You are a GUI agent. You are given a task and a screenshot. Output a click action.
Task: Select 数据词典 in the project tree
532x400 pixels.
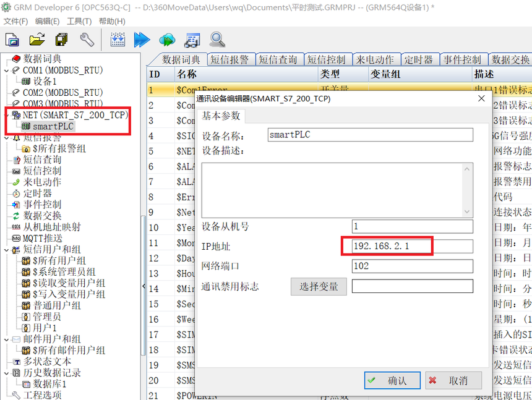[x=42, y=59]
